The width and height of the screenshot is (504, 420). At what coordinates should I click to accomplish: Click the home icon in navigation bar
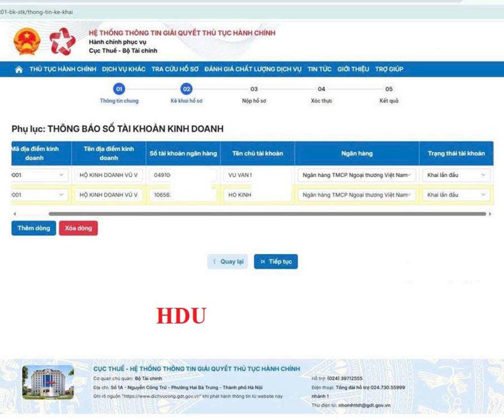19,69
